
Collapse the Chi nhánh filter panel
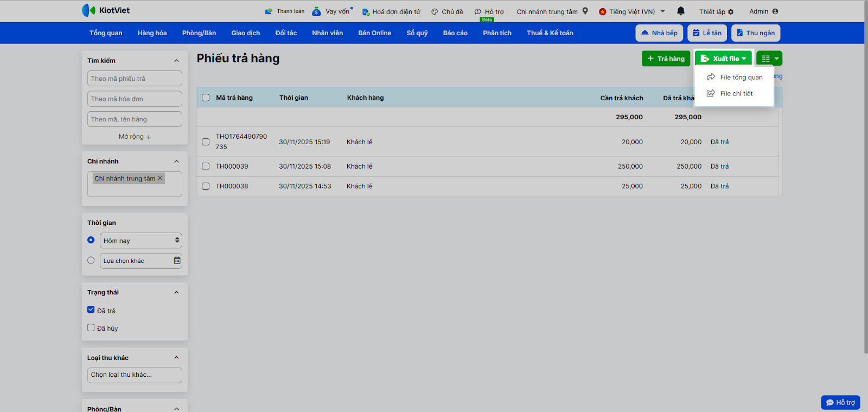click(x=176, y=162)
